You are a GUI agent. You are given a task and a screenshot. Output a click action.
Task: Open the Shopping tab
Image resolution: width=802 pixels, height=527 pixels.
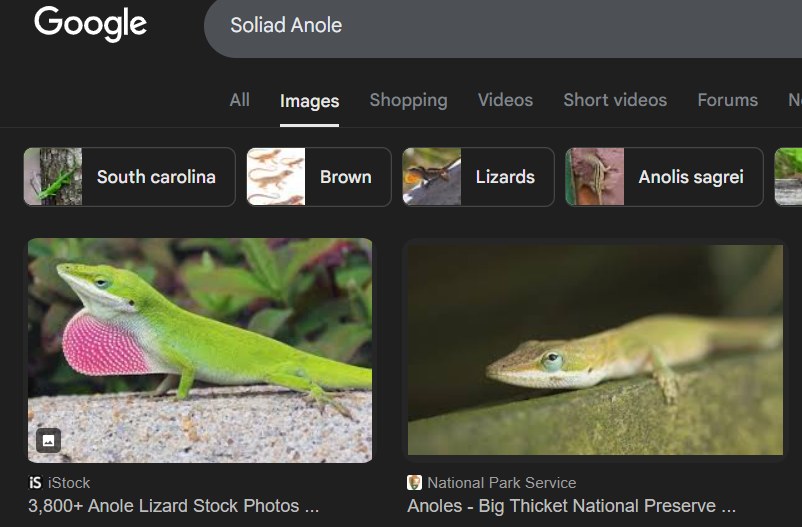point(408,100)
